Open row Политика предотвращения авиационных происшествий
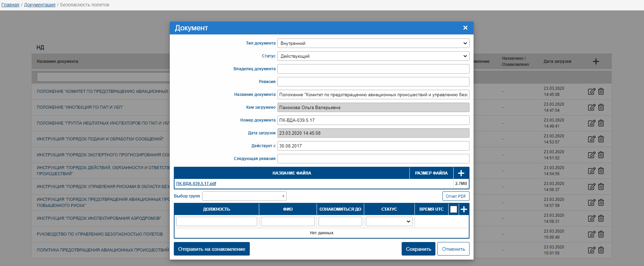The image size is (644, 266). 103,250
